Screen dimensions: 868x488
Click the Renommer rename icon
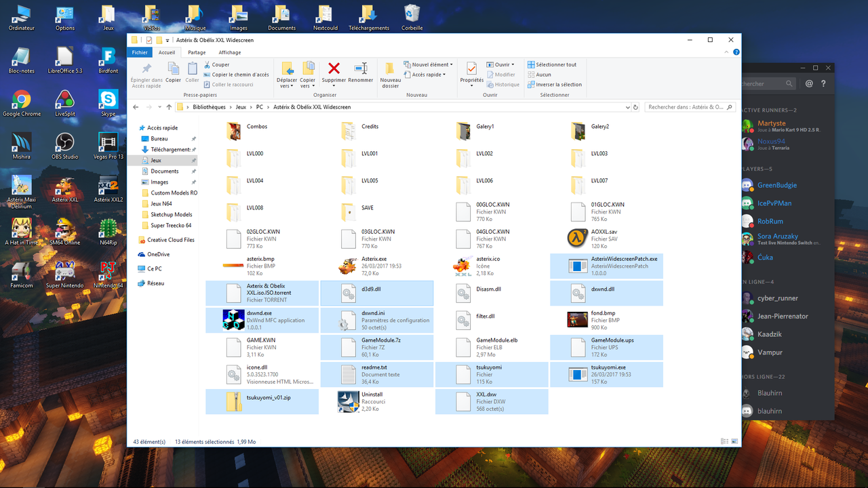(x=361, y=68)
